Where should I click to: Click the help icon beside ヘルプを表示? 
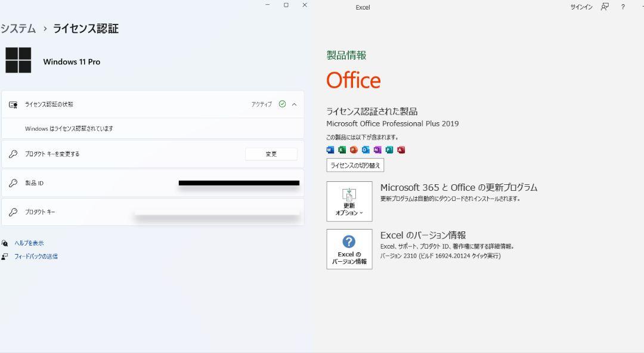(5, 243)
